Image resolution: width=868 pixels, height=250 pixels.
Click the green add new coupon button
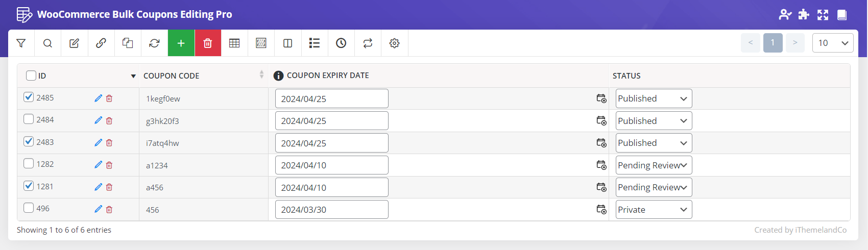pos(181,43)
